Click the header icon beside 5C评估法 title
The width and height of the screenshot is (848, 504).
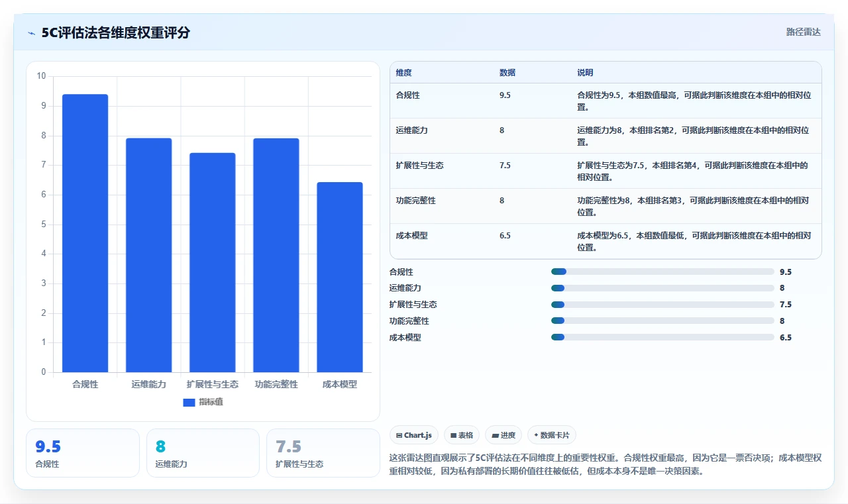point(31,33)
